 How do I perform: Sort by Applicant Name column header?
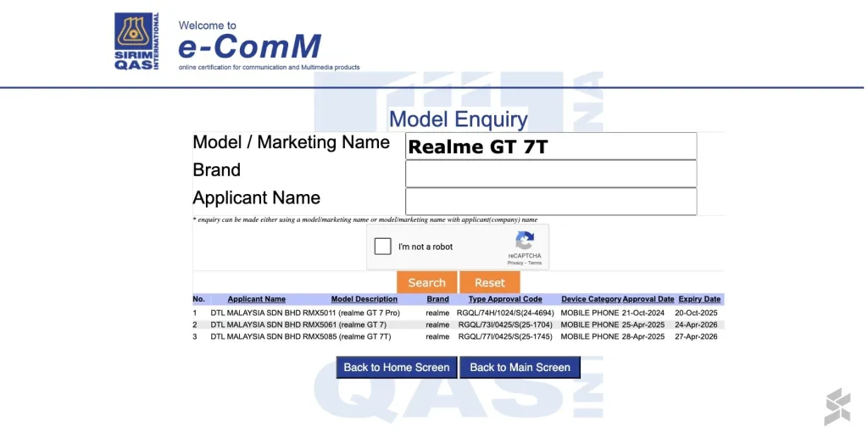tap(256, 299)
